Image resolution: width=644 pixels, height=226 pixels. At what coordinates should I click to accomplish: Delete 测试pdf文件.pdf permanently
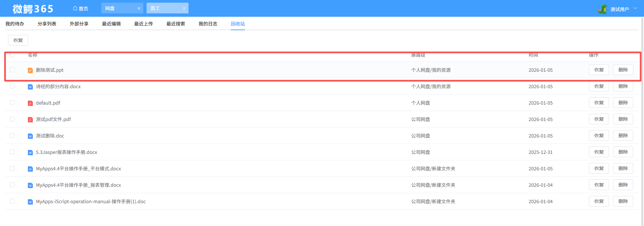[623, 119]
